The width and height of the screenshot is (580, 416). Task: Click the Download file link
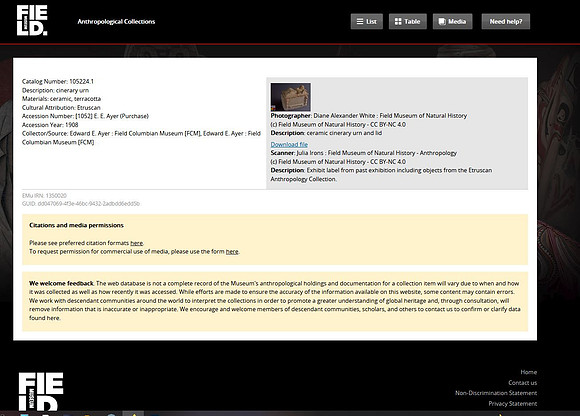(289, 144)
